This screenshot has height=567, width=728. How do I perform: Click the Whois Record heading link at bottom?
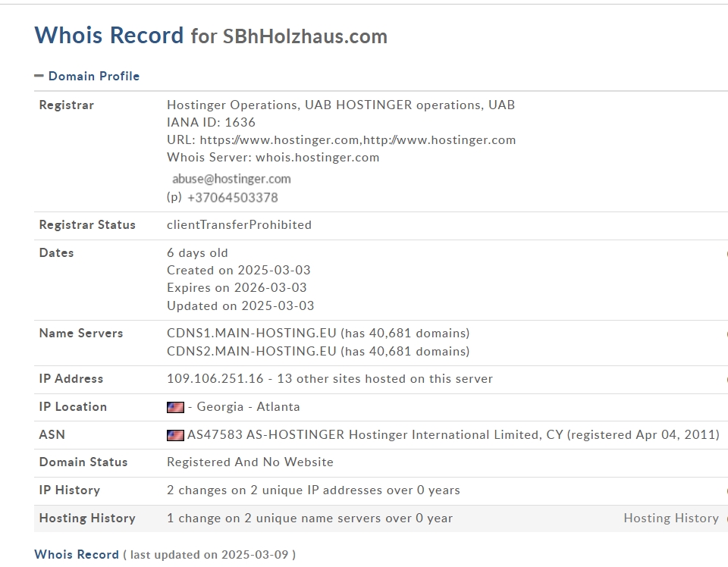(77, 554)
